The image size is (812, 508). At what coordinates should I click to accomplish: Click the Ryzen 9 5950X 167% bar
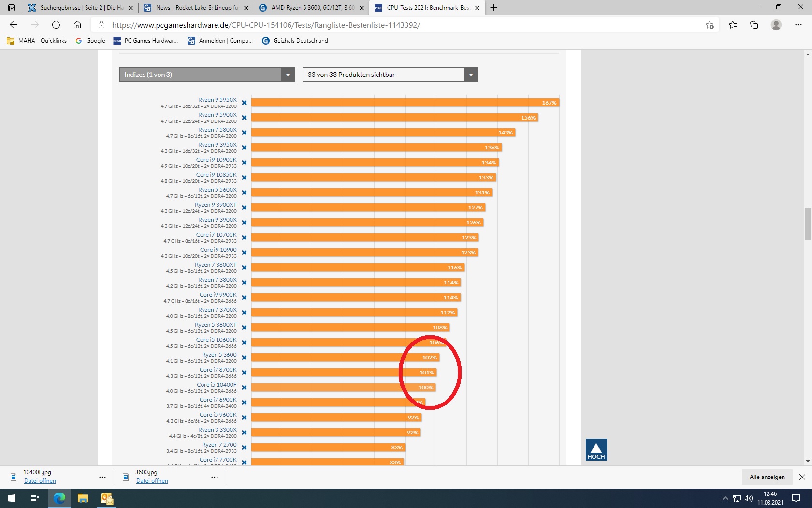click(x=405, y=103)
